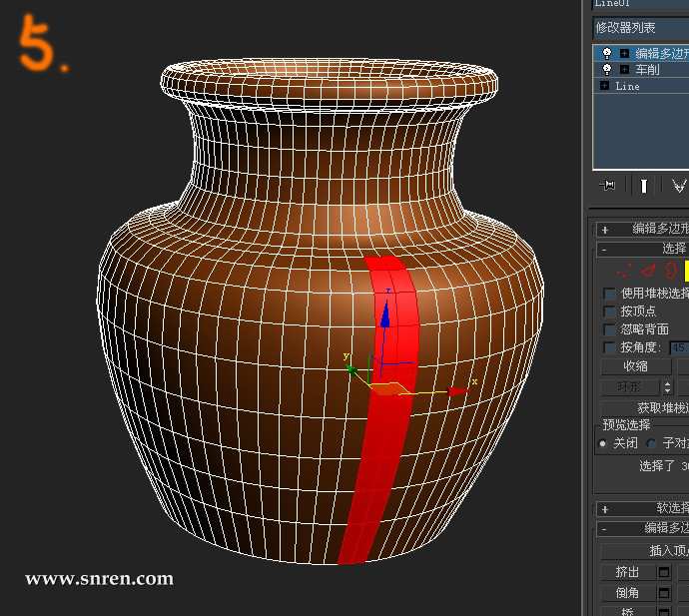Click the 插入顶点 button

tap(645, 551)
